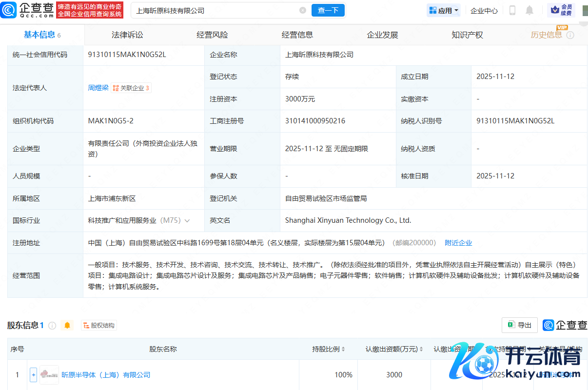588x390 pixels.
Task: Clear the search box with the X icon
Action: point(303,10)
